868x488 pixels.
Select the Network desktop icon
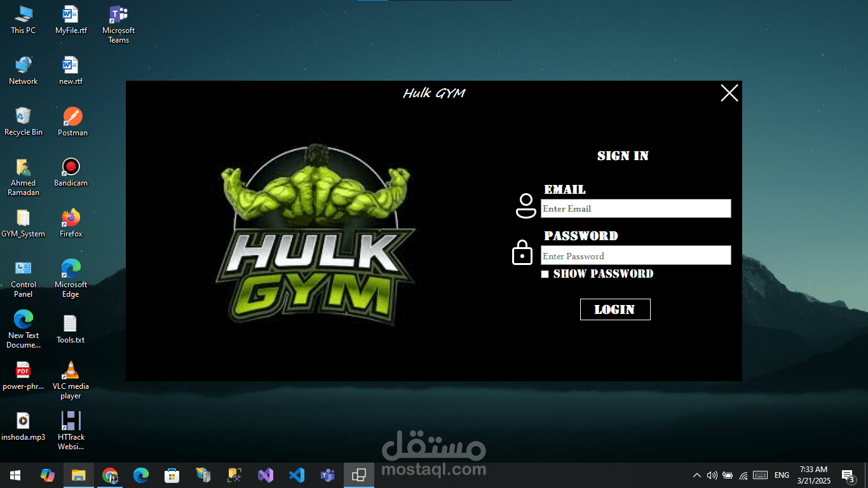point(24,71)
